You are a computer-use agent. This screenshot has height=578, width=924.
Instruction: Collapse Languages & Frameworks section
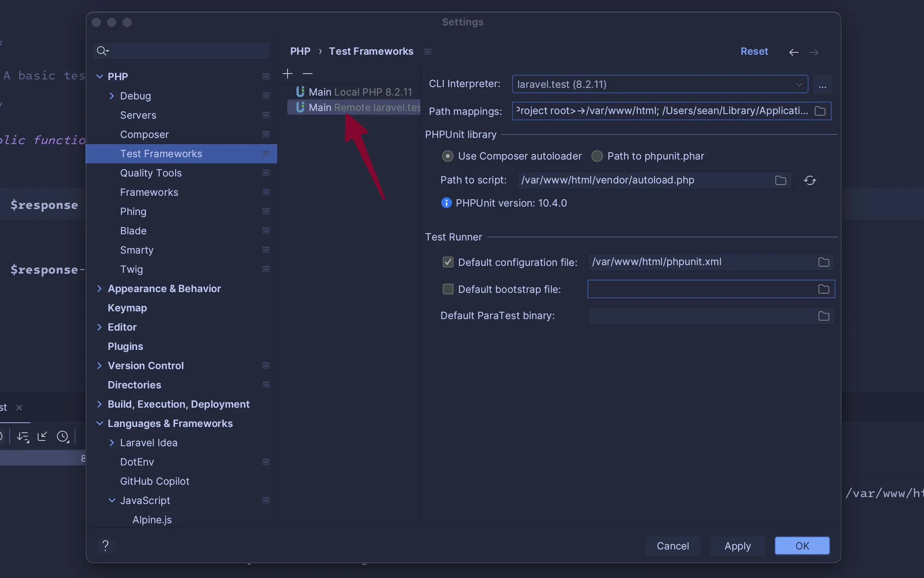tap(99, 423)
